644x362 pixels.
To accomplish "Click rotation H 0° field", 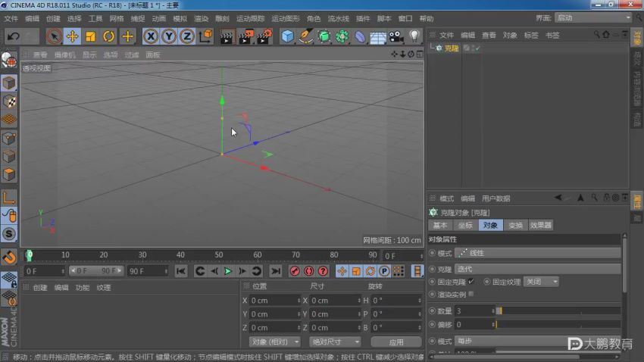I will (397, 300).
